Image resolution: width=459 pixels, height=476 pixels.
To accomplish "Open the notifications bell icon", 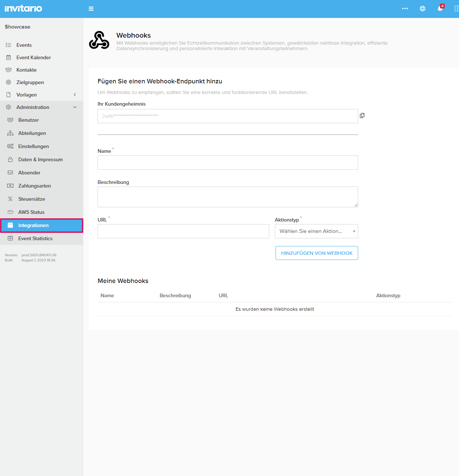I will [440, 9].
